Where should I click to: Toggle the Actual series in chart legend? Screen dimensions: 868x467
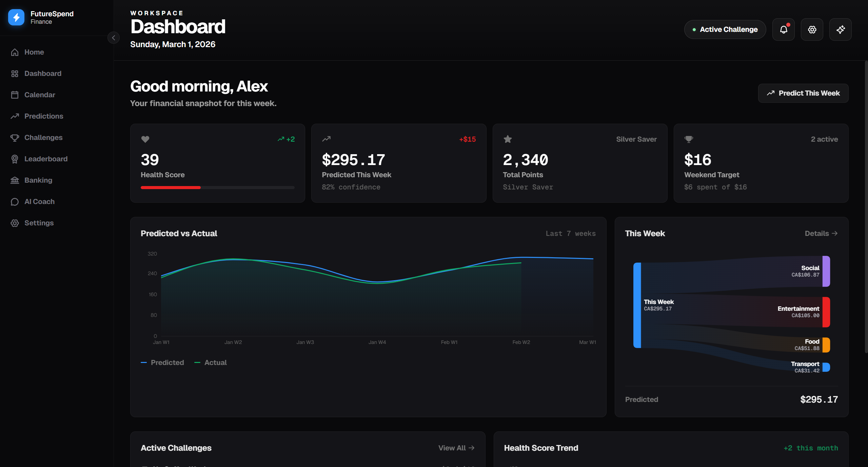point(211,363)
